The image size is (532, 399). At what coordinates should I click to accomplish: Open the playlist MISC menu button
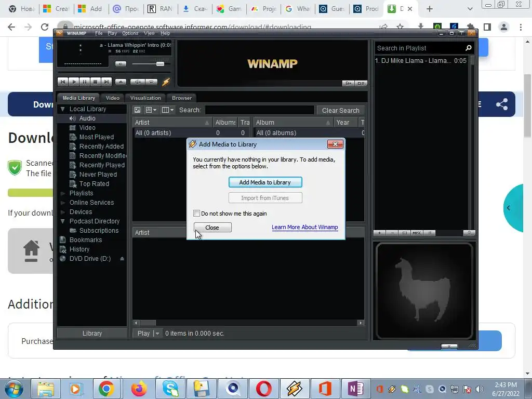[x=417, y=233]
